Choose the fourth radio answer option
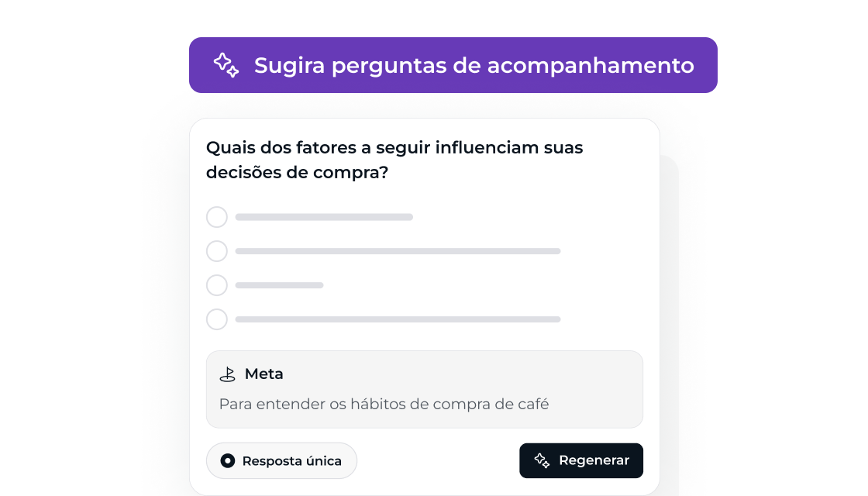 pos(217,319)
